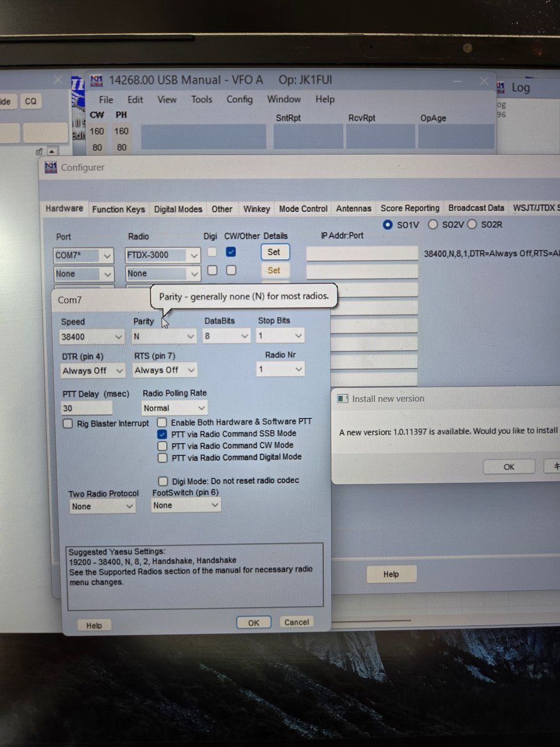The image size is (560, 747).
Task: Click the N1MM main window title icon
Action: point(96,80)
